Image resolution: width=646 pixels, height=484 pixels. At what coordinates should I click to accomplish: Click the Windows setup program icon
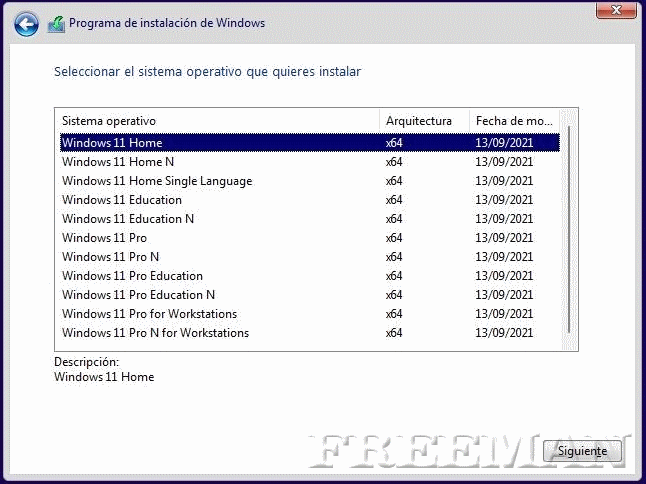(56, 24)
